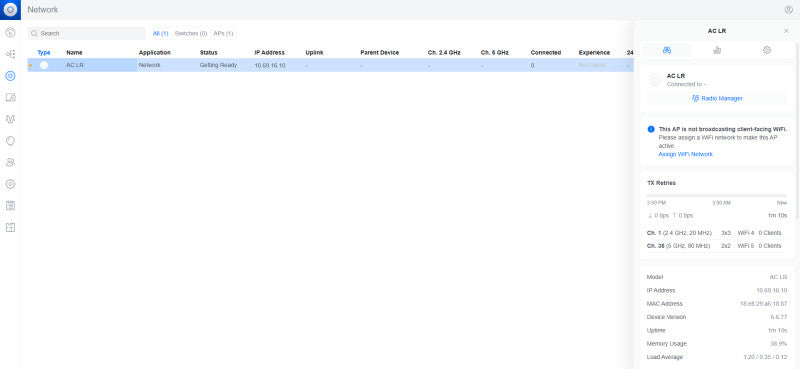Close the AC LR details panel

pyautogui.click(x=786, y=31)
